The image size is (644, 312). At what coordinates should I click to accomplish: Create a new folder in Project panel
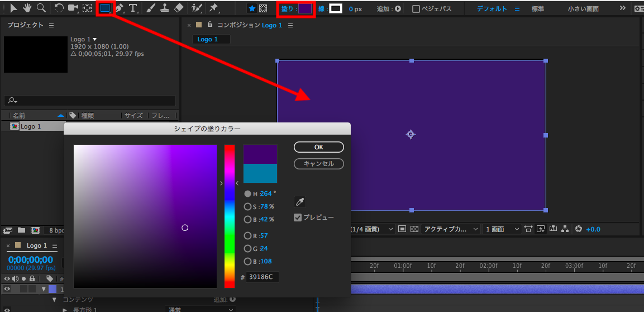[x=21, y=230]
